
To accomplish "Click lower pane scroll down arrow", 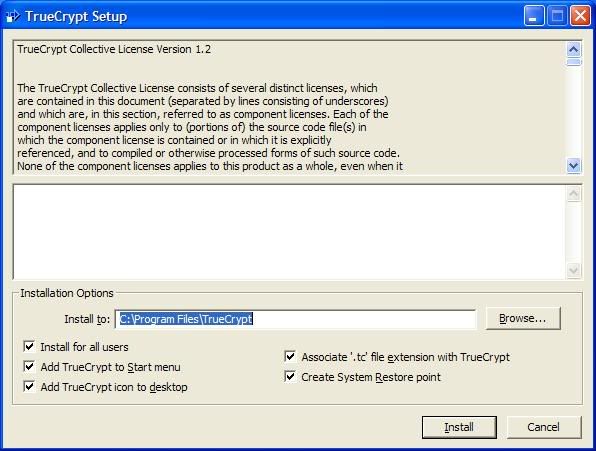I will 574,271.
